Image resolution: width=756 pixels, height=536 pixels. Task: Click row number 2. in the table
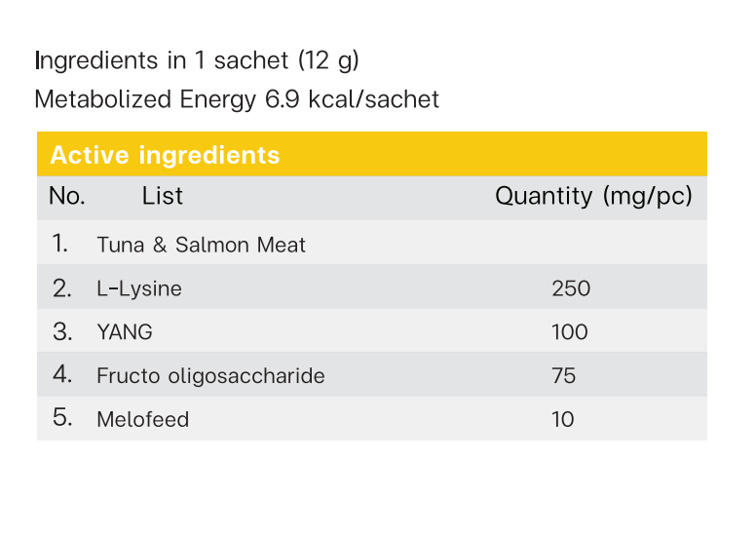coord(62,288)
